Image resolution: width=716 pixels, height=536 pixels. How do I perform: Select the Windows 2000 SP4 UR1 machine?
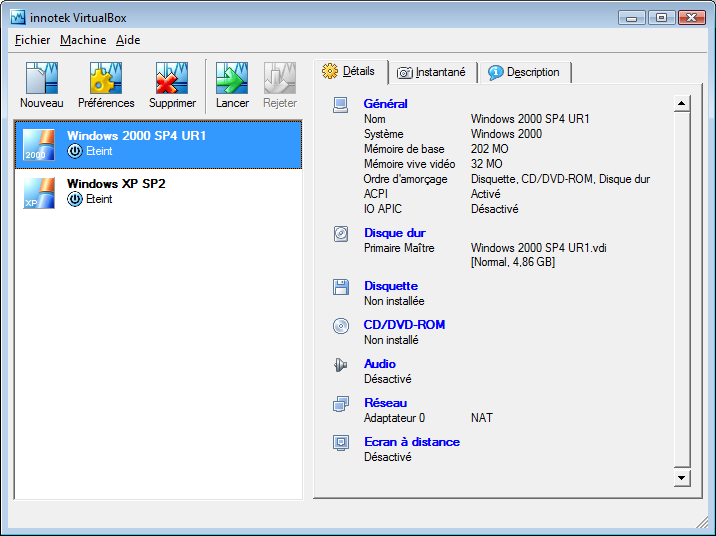click(x=158, y=144)
